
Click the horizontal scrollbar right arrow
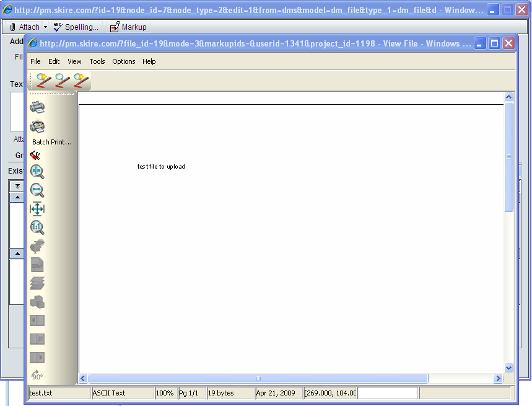[499, 378]
